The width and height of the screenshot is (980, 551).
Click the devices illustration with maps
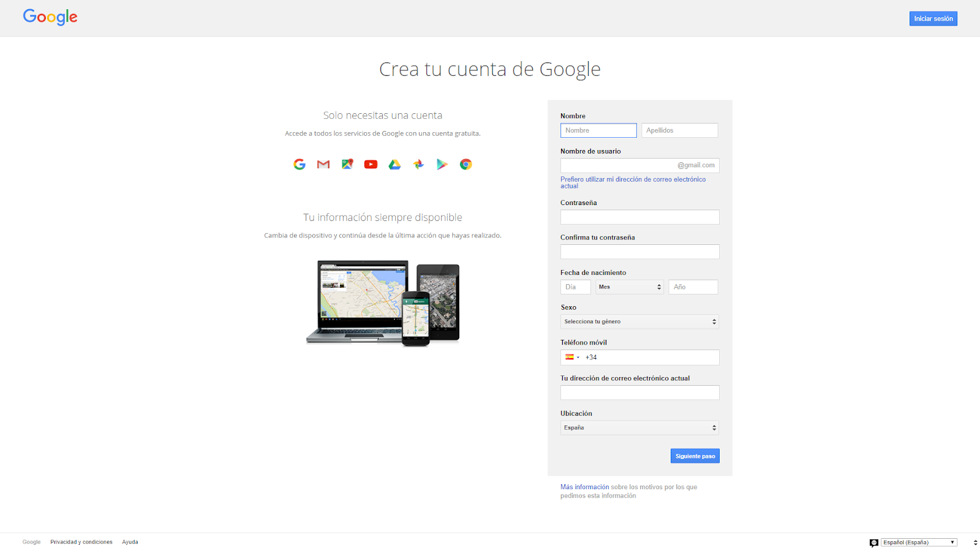pos(383,303)
